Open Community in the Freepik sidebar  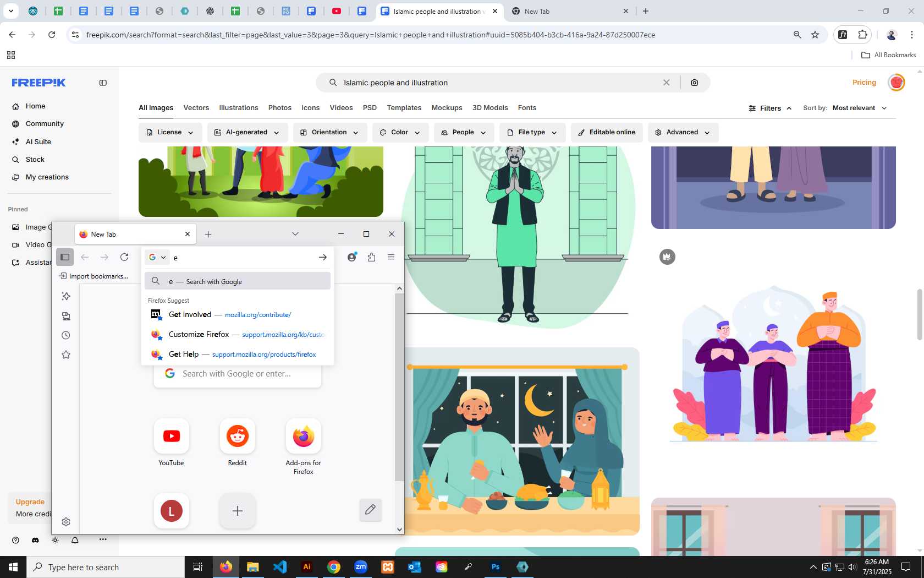tap(45, 124)
